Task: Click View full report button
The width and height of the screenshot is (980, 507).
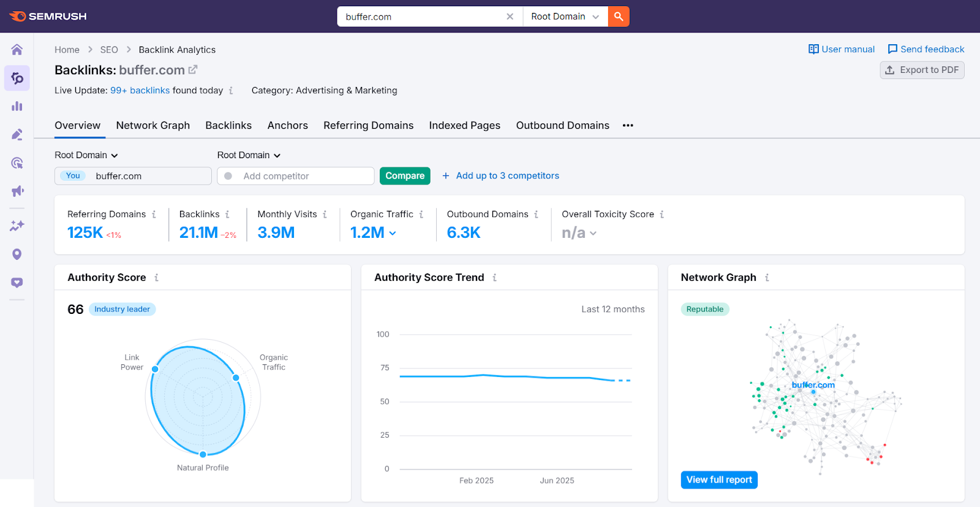Action: pyautogui.click(x=719, y=479)
